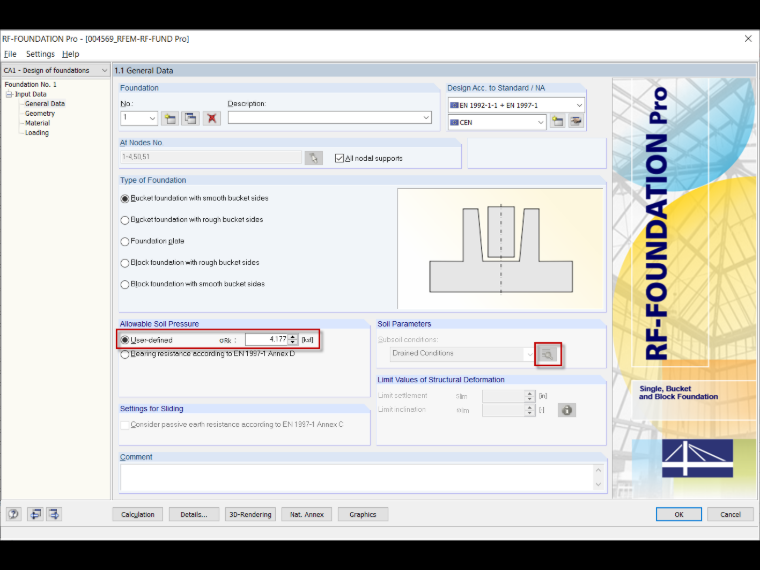Click comment box scroll down arrow
760x570 pixels.
(599, 484)
